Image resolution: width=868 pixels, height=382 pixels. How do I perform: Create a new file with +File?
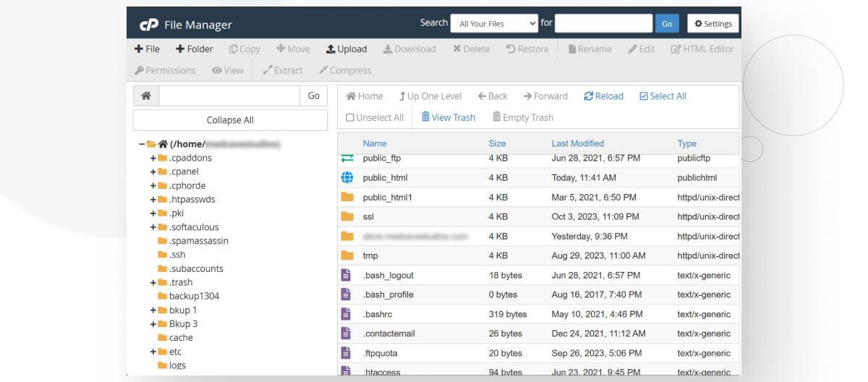[x=147, y=49]
